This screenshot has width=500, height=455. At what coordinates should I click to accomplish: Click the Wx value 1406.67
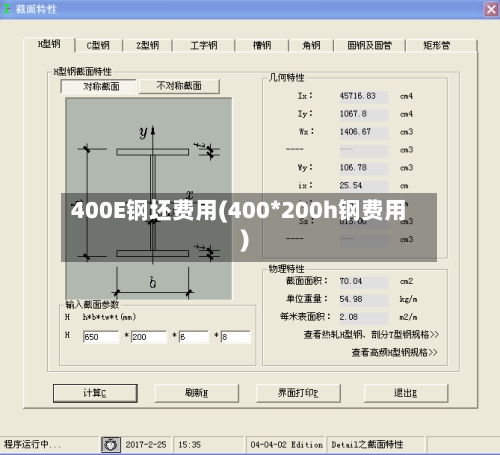point(364,132)
